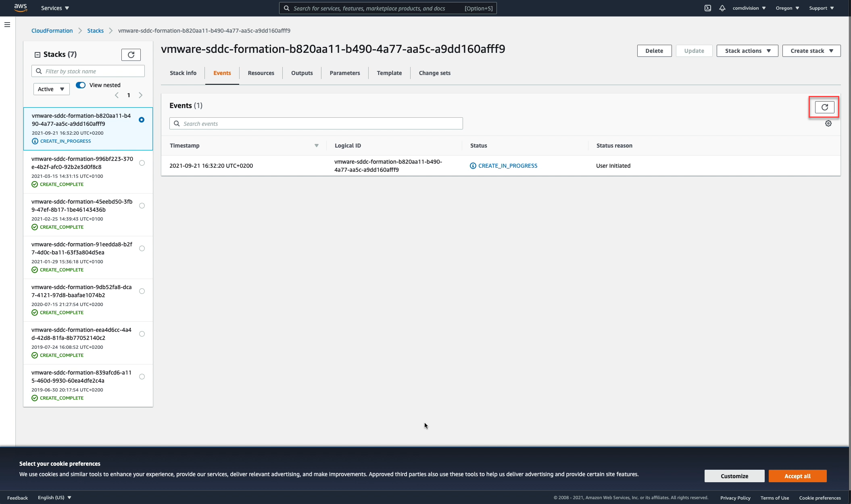Screen dimensions: 851x504
Task: Go to next stacks page arrow
Action: (x=140, y=96)
